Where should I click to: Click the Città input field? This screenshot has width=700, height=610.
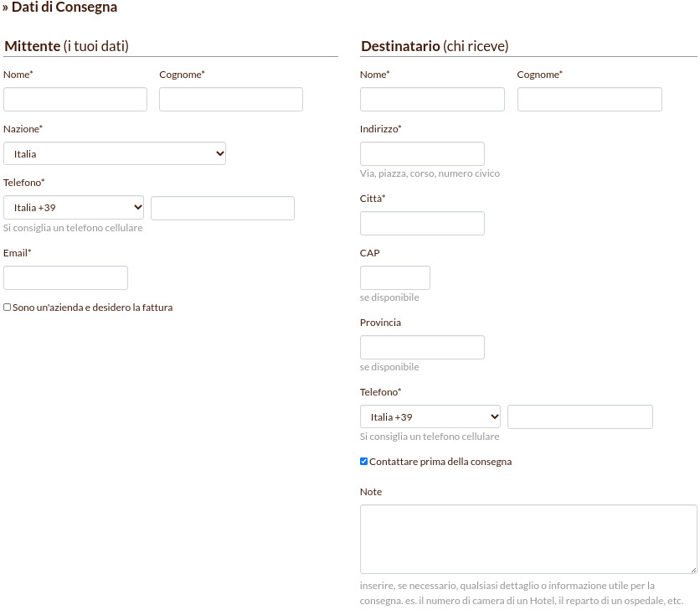pyautogui.click(x=422, y=223)
